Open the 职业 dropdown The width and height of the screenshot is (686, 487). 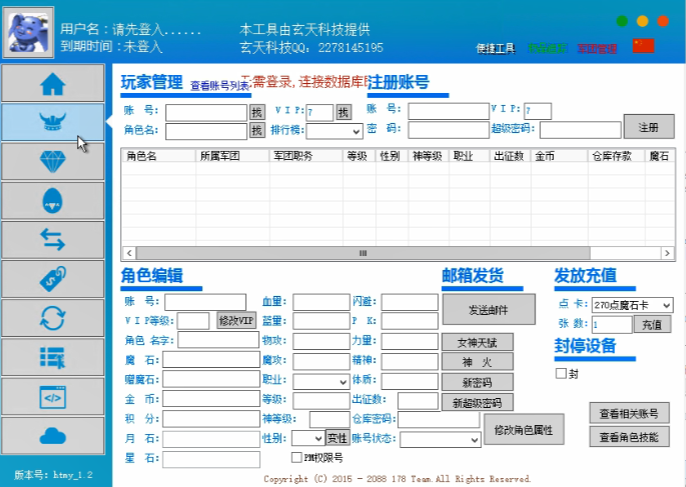click(321, 381)
